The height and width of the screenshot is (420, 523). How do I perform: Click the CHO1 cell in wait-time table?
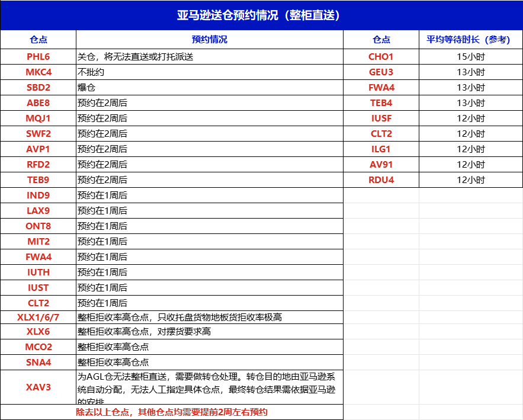381,57
